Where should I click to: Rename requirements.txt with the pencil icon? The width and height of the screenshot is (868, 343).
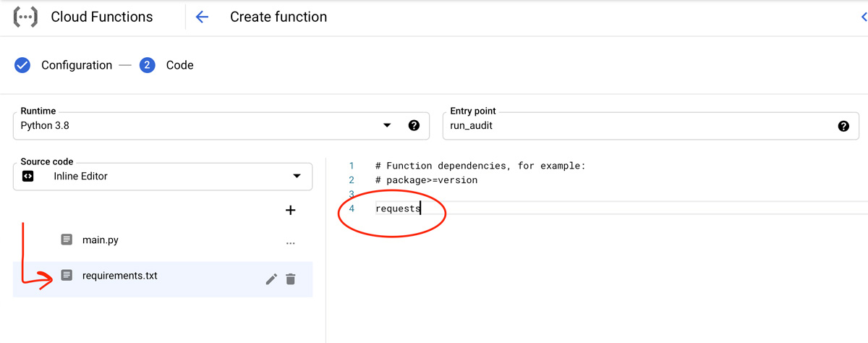(271, 279)
